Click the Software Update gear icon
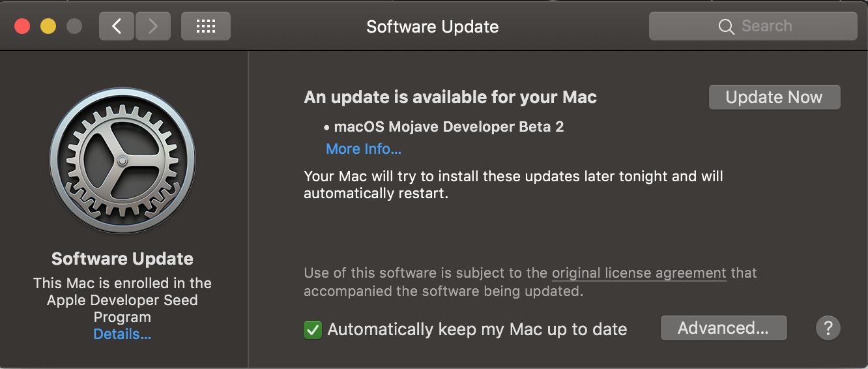868x369 pixels. coord(123,160)
